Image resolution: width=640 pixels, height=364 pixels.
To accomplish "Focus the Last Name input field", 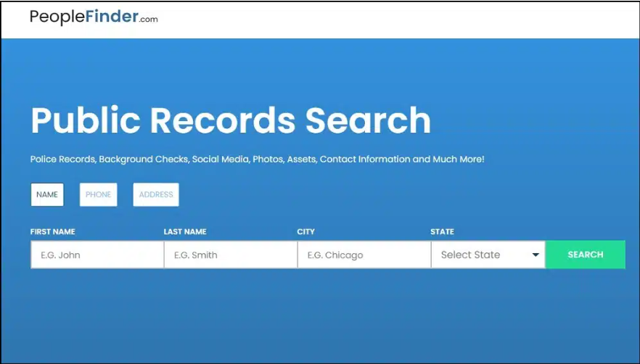I will tap(231, 255).
